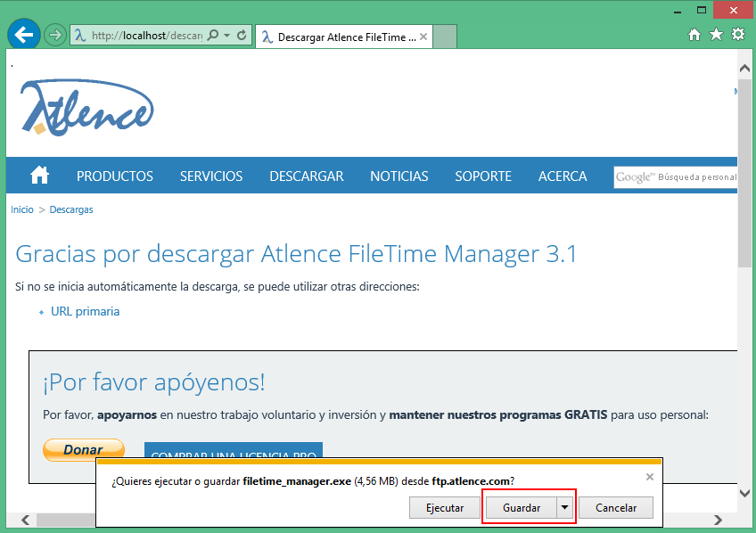The width and height of the screenshot is (756, 533).
Task: Refresh the page with the reload icon
Action: [x=242, y=35]
